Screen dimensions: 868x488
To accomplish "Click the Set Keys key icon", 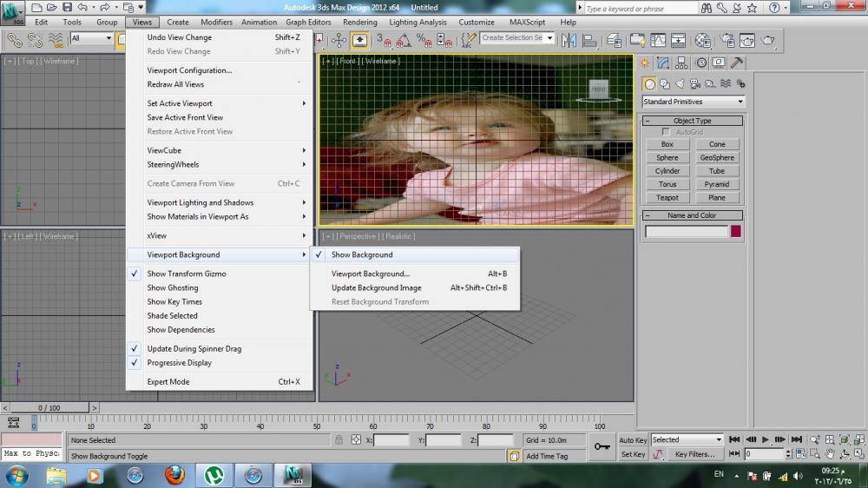I will click(x=602, y=446).
